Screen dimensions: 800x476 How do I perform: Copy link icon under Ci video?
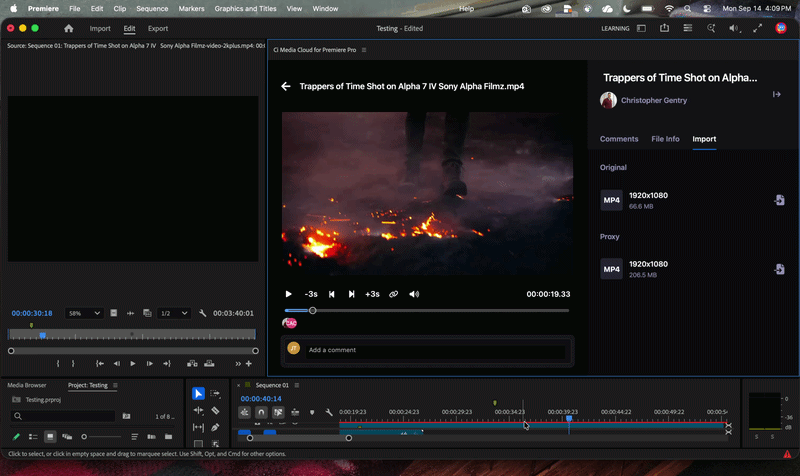coord(393,294)
